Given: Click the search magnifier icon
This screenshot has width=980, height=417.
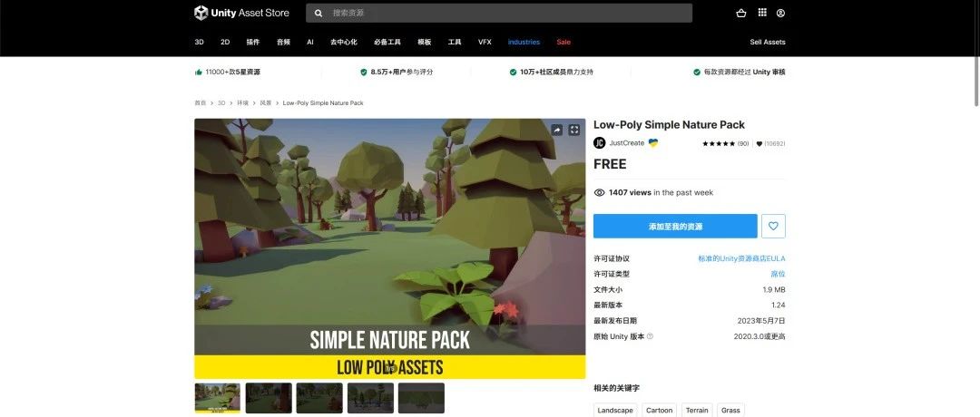Looking at the screenshot, I should 318,13.
